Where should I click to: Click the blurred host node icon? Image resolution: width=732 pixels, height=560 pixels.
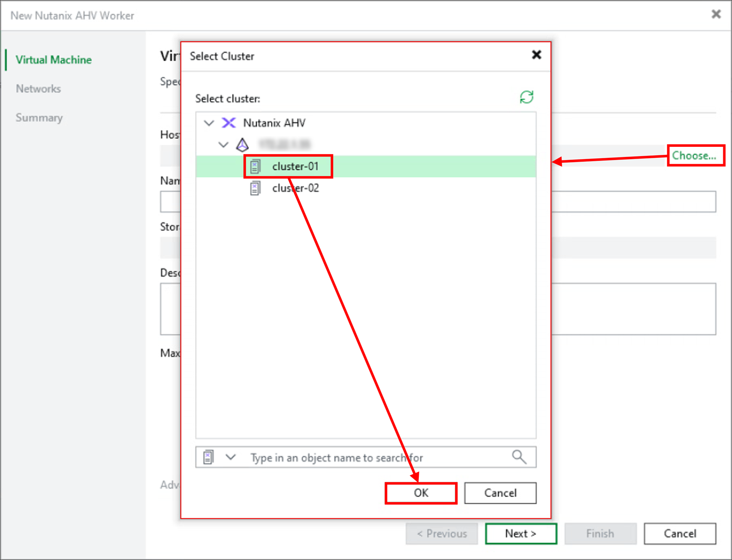coord(242,145)
